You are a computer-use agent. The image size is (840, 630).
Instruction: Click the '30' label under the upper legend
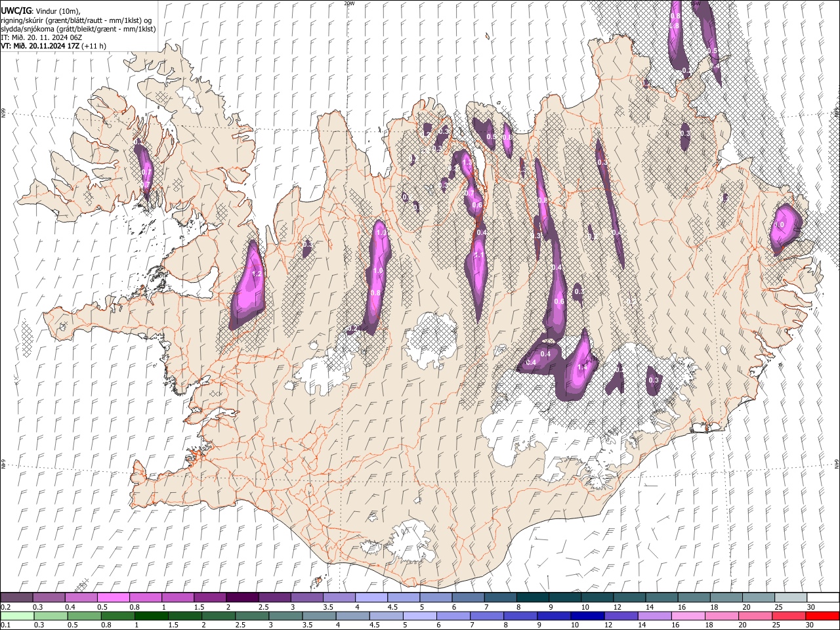pos(810,607)
